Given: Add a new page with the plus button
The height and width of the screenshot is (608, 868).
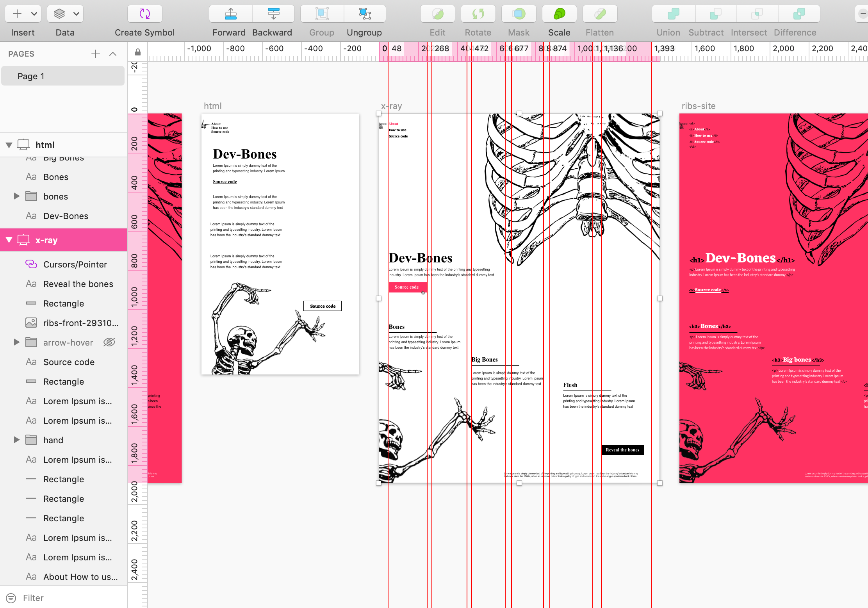Looking at the screenshot, I should coord(95,54).
